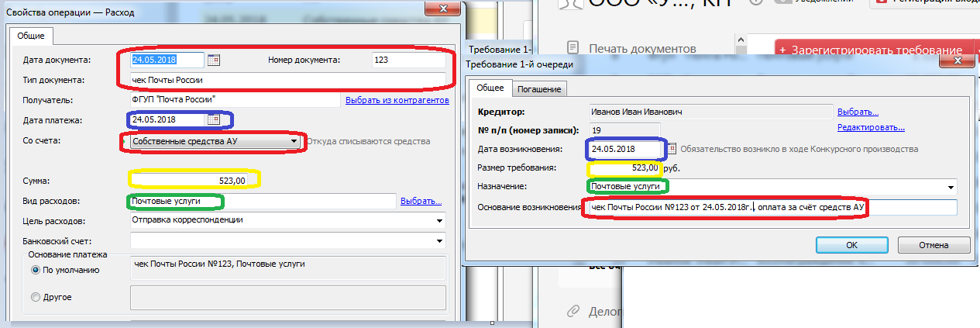Expand the Цель расходов dropdown

coord(439,220)
